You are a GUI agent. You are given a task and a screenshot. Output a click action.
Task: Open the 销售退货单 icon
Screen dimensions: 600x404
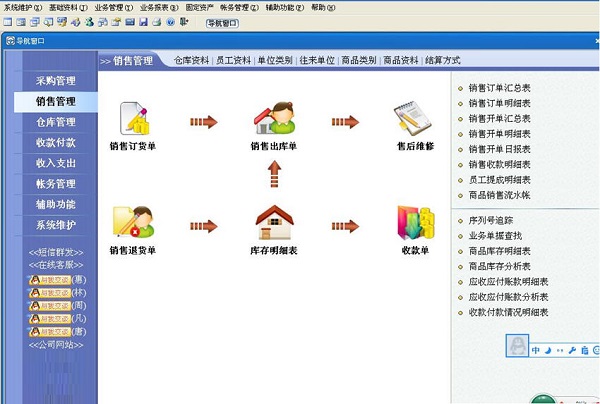click(x=133, y=222)
